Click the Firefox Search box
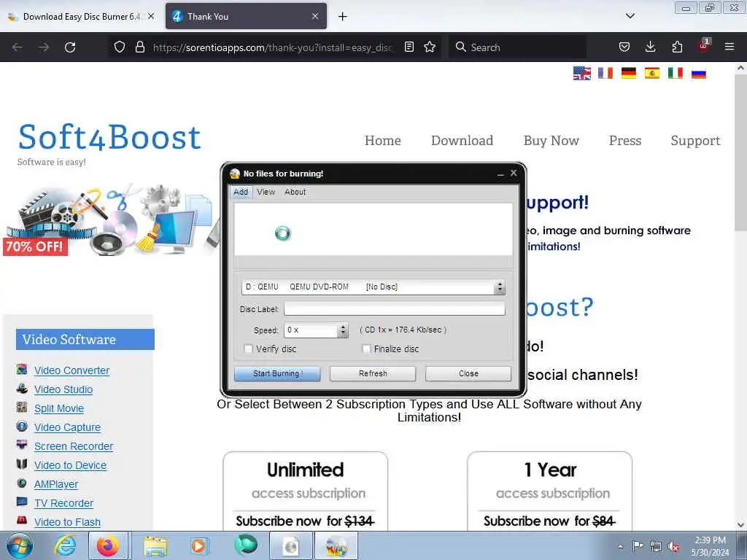Screen dimensions: 747x560 (517, 47)
